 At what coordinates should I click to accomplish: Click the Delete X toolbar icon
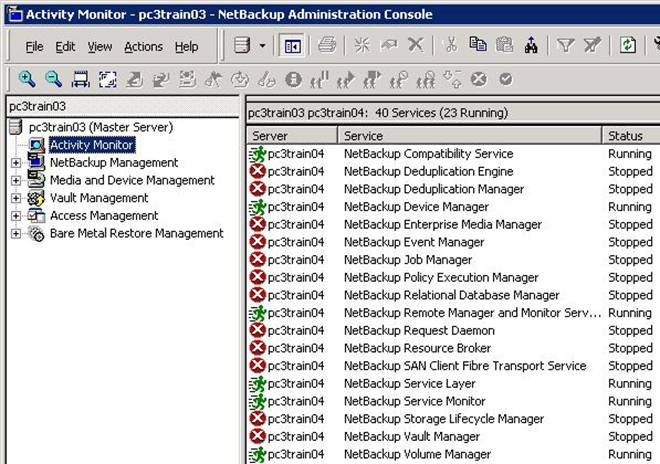point(415,46)
